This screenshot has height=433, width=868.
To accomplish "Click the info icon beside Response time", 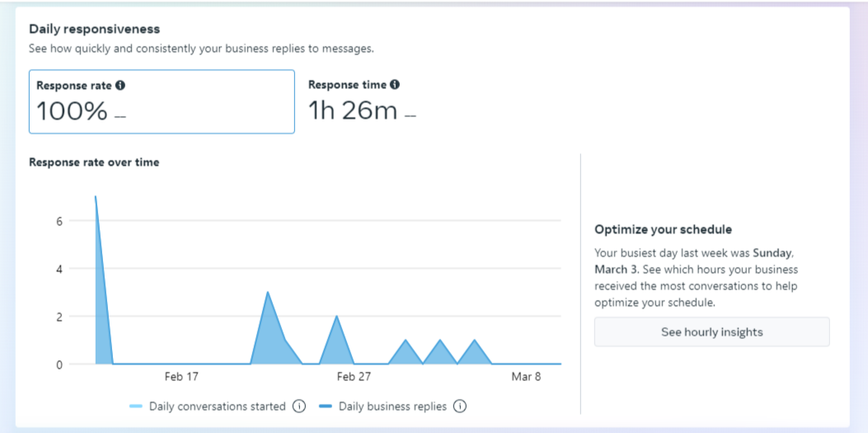I will [395, 85].
